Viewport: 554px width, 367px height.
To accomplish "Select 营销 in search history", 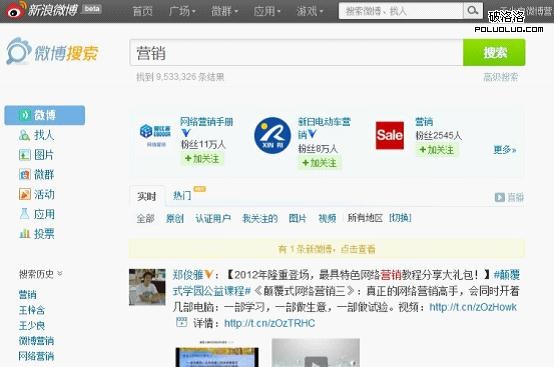I will pos(27,294).
